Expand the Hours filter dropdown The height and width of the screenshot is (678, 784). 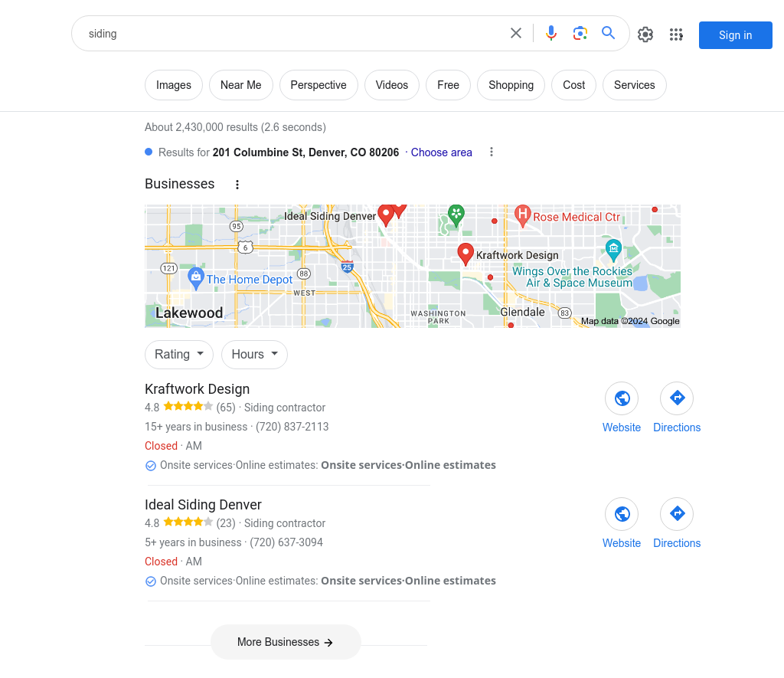point(254,355)
